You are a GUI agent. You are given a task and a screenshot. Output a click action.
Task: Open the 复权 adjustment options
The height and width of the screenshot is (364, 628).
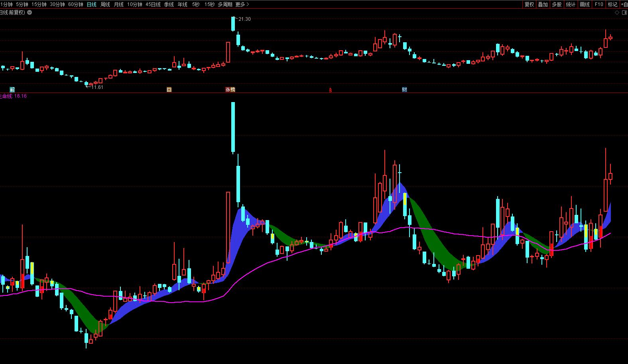[x=529, y=4]
